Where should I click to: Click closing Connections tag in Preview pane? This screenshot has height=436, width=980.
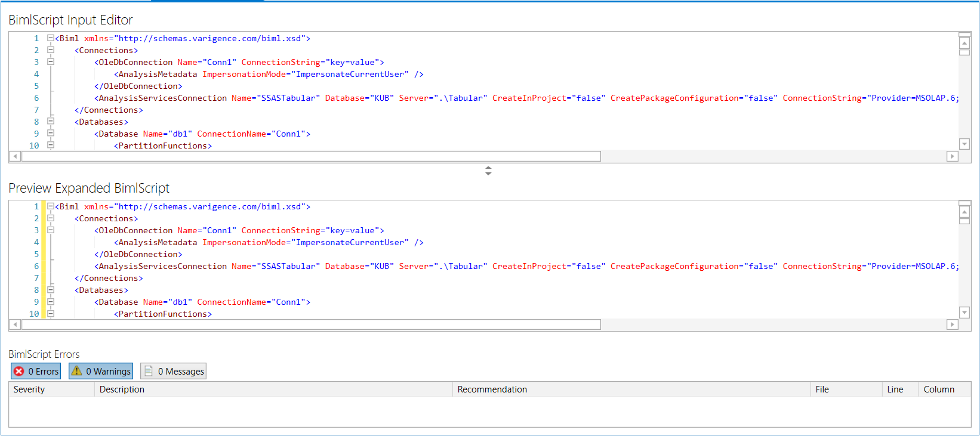coord(109,278)
